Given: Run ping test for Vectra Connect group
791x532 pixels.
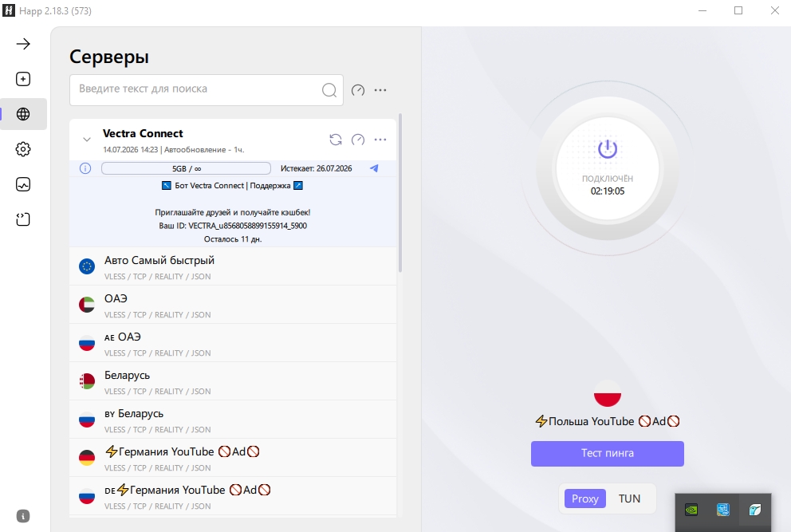Looking at the screenshot, I should (358, 140).
